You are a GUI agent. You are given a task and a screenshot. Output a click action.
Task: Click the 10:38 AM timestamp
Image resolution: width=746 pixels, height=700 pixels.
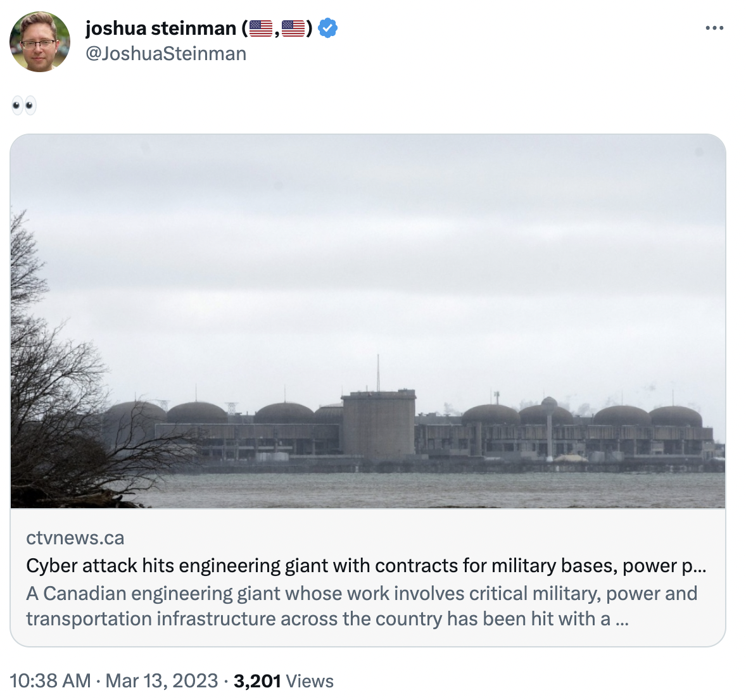50,681
